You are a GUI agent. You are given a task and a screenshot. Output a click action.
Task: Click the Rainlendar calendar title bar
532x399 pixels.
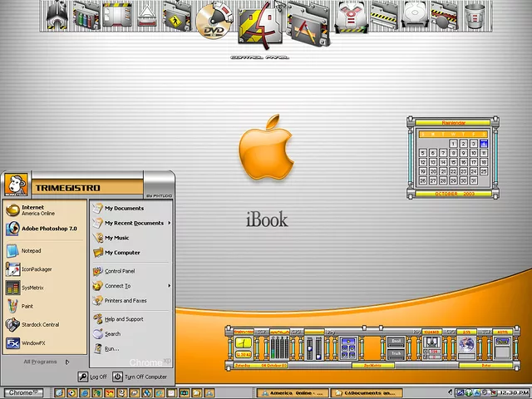[x=453, y=122]
